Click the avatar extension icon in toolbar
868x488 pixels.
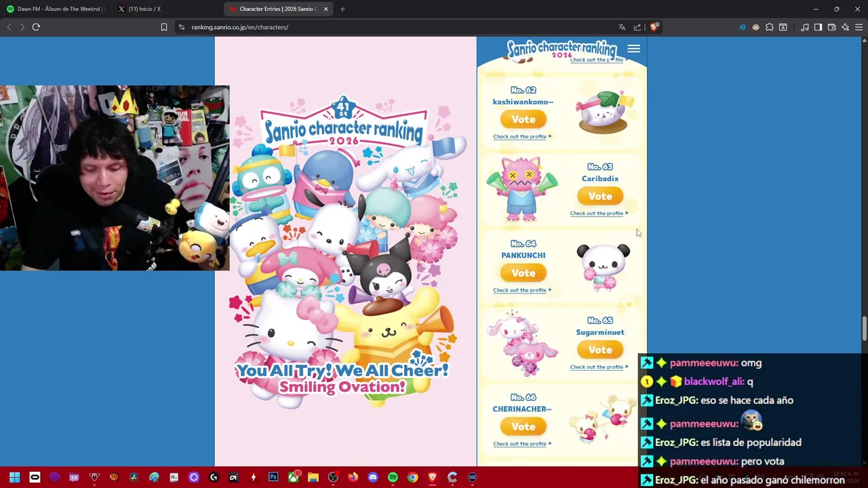(x=756, y=27)
